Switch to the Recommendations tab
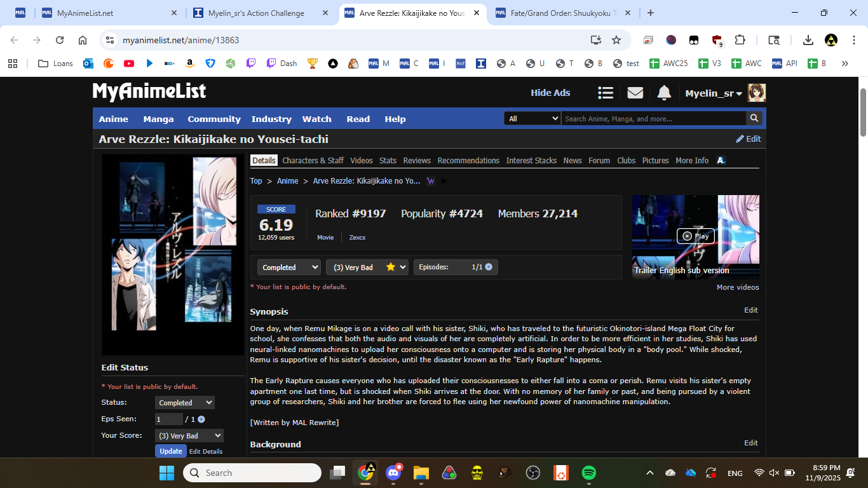Screen dimensions: 868x488 pos(468,160)
